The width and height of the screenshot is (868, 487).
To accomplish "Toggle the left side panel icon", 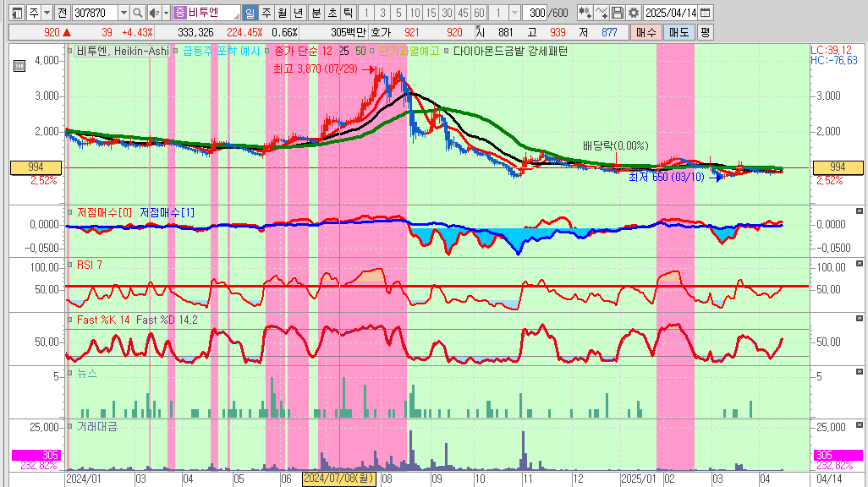I will click(x=17, y=12).
